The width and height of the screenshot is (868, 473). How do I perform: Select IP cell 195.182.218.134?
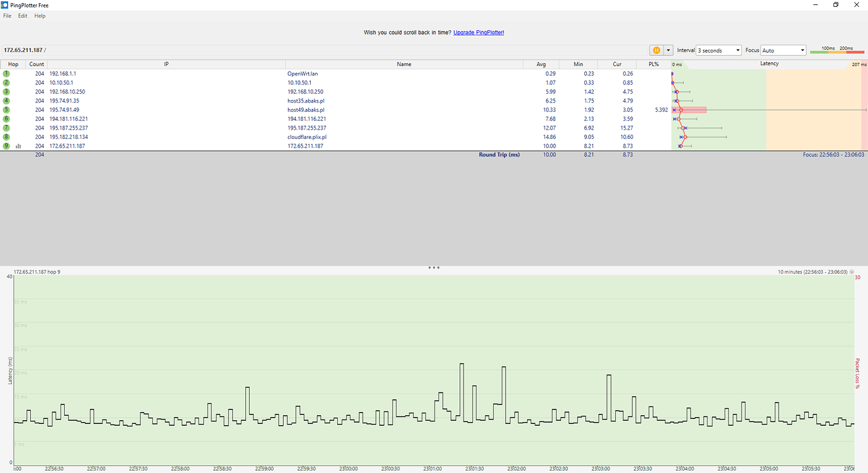(x=69, y=136)
